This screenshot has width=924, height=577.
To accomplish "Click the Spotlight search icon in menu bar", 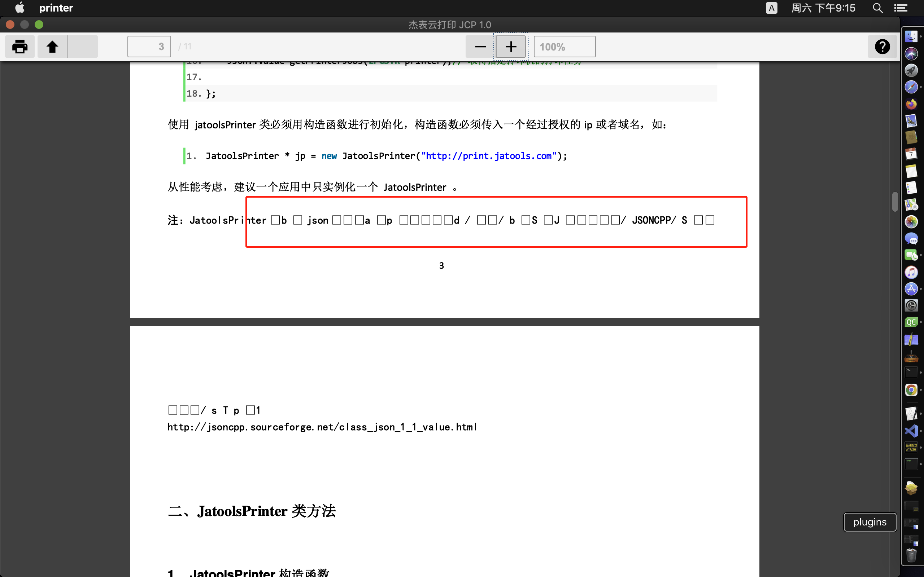I will click(x=877, y=8).
